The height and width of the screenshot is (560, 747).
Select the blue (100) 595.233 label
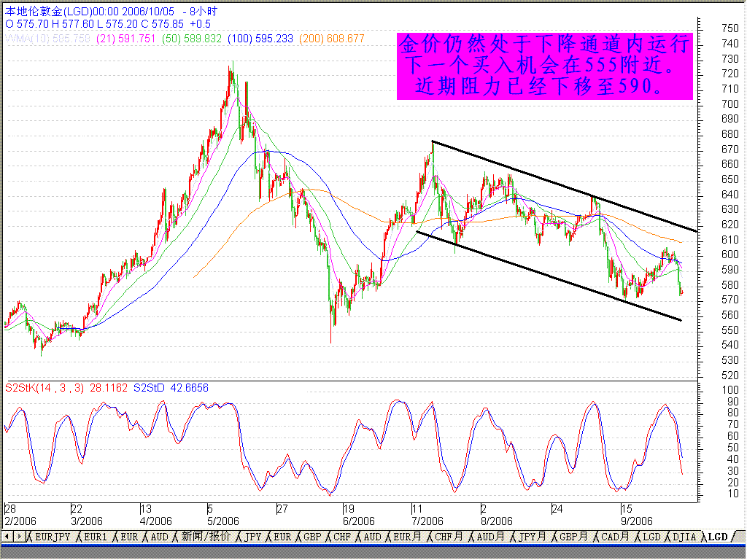pyautogui.click(x=260, y=39)
